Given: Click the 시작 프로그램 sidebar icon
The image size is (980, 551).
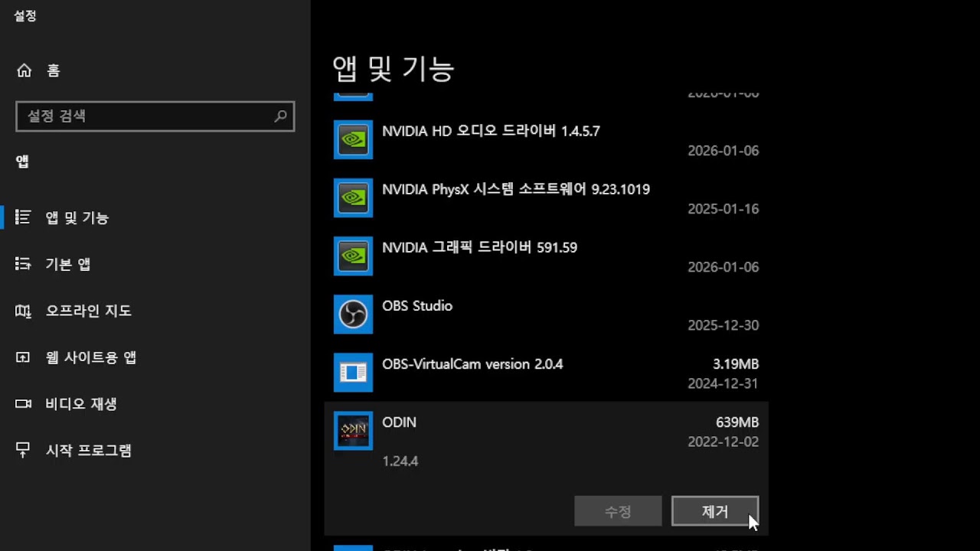Looking at the screenshot, I should (23, 450).
